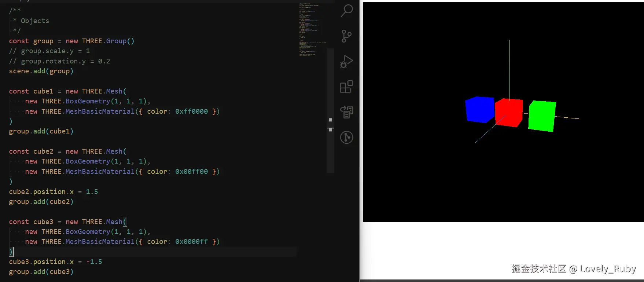Open the Extensions view icon
Image resolution: width=644 pixels, height=282 pixels.
click(x=346, y=87)
